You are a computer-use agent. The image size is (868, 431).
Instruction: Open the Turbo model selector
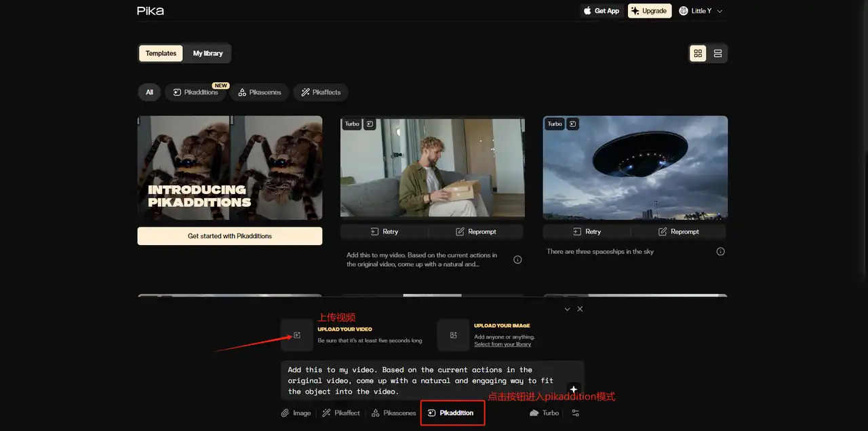[x=545, y=413]
